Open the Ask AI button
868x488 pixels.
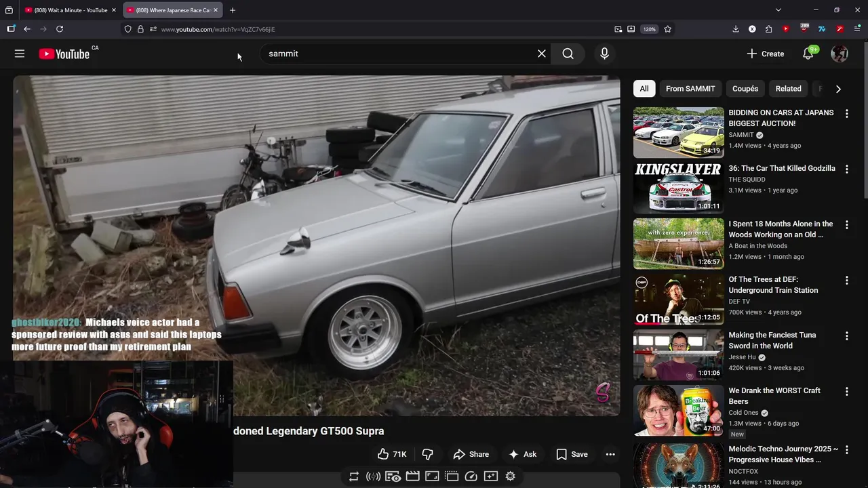tap(522, 454)
